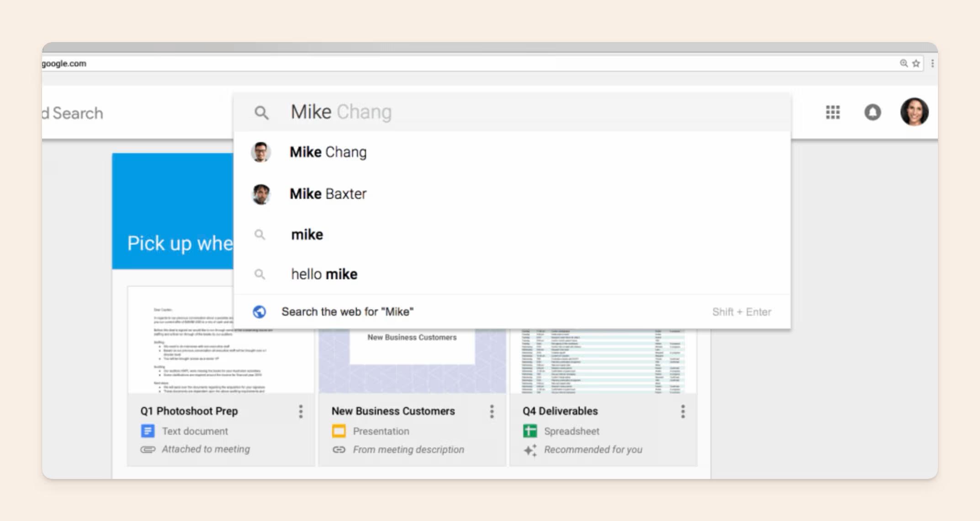The width and height of the screenshot is (980, 521).
Task: Click the 'Shift + Enter' shortcut hint
Action: click(742, 312)
